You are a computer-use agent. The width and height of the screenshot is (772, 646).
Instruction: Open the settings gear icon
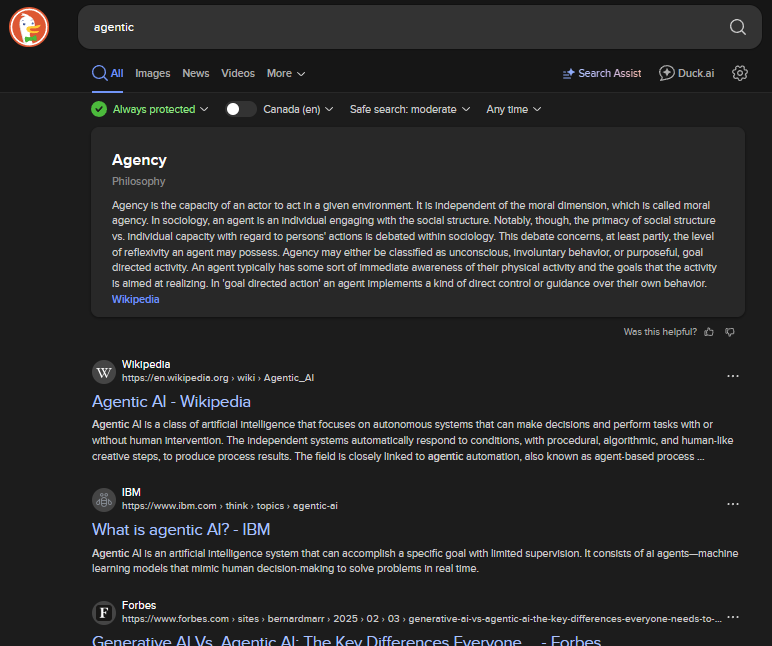(740, 73)
